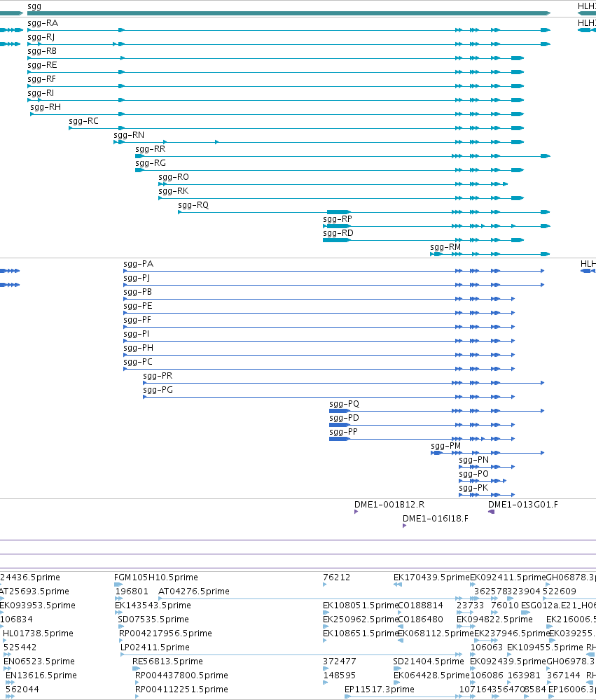Click sgg-PD protein label
Image resolution: width=596 pixels, height=700 pixels.
point(344,418)
